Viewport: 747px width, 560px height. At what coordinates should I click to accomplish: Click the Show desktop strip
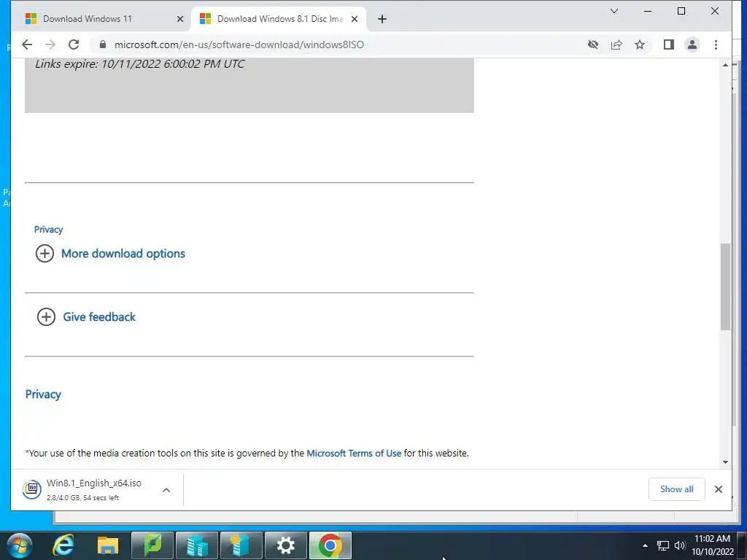click(x=742, y=545)
